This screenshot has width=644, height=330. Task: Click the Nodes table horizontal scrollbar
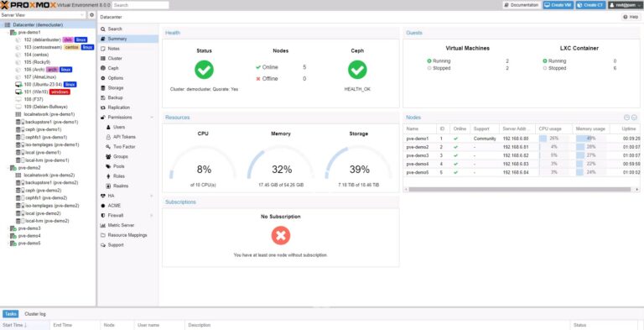520,190
